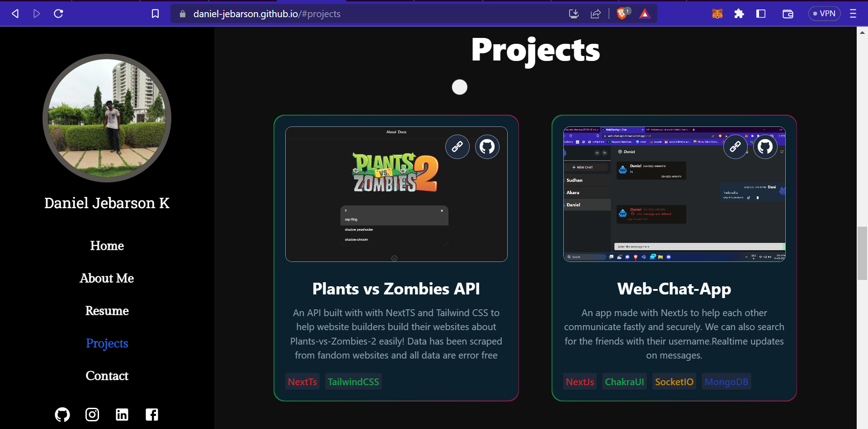Open the Resume section

point(107,311)
